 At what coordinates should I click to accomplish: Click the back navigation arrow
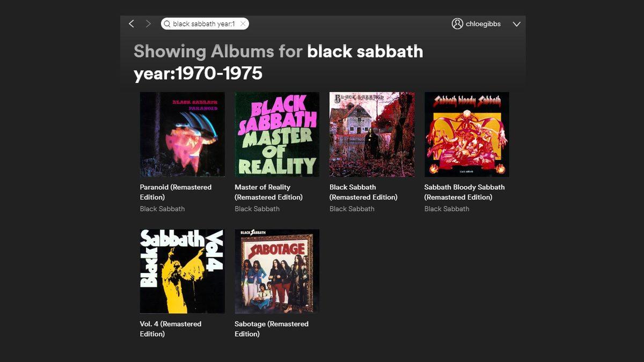click(x=131, y=24)
